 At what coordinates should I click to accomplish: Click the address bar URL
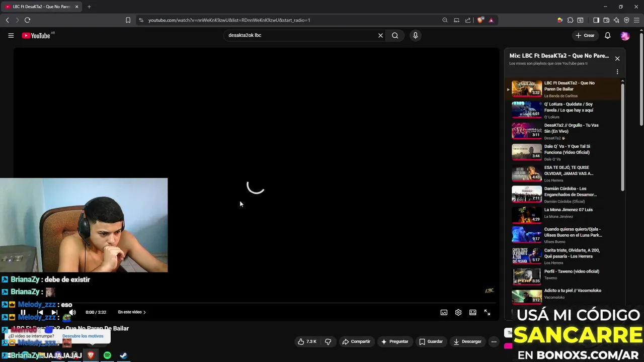[x=229, y=20]
